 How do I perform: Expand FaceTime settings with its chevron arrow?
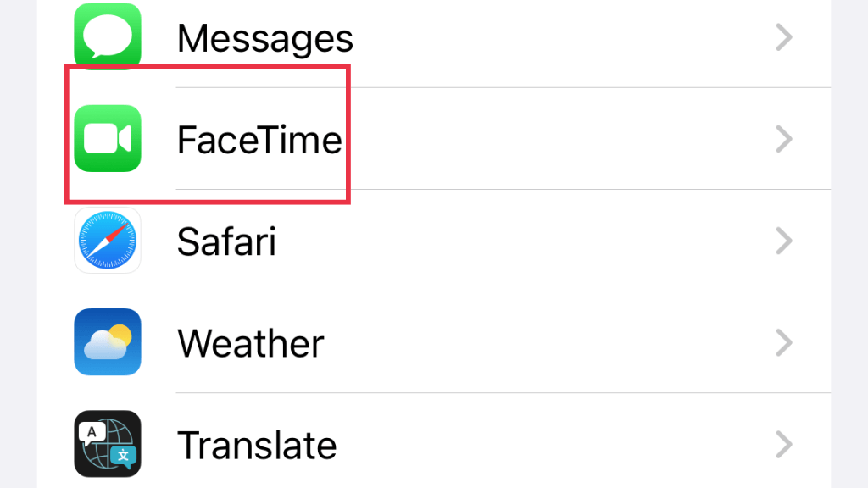784,139
